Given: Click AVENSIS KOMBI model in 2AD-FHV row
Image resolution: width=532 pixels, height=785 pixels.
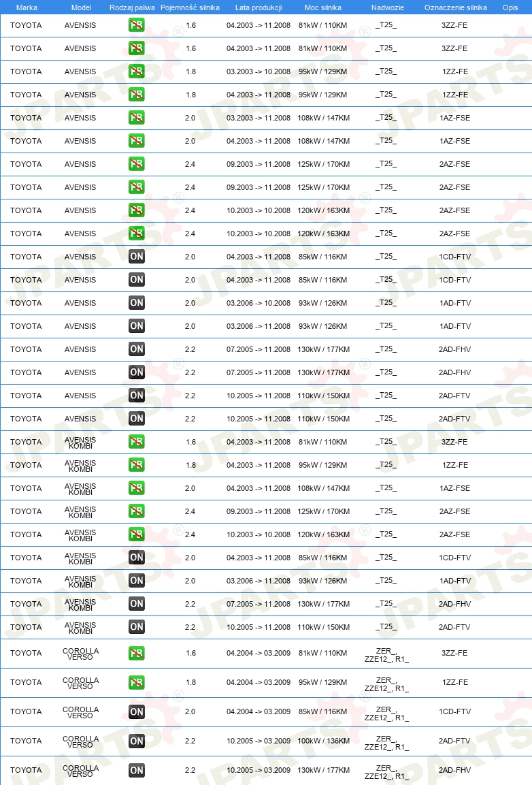Looking at the screenshot, I should coord(80,605).
